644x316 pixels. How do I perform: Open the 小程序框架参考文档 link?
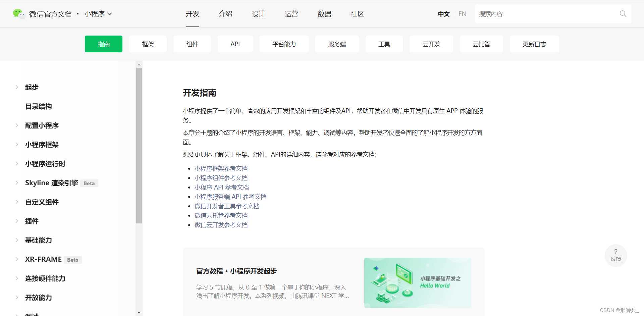click(x=221, y=168)
